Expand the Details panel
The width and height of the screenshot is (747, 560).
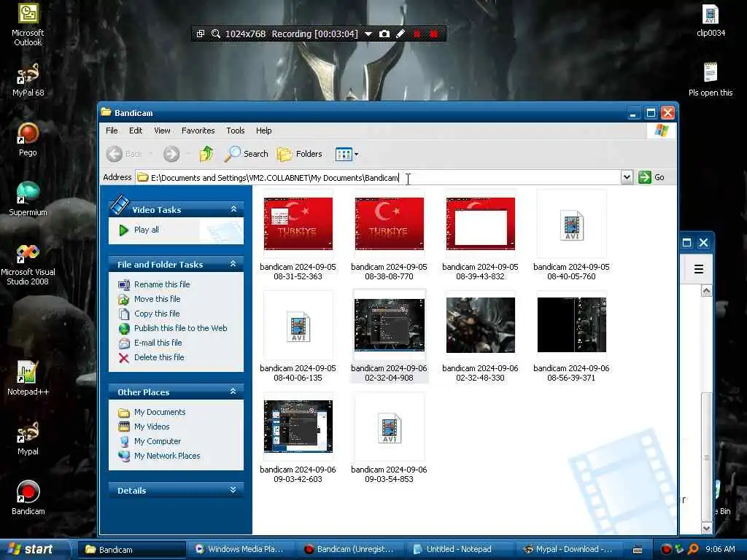click(233, 490)
